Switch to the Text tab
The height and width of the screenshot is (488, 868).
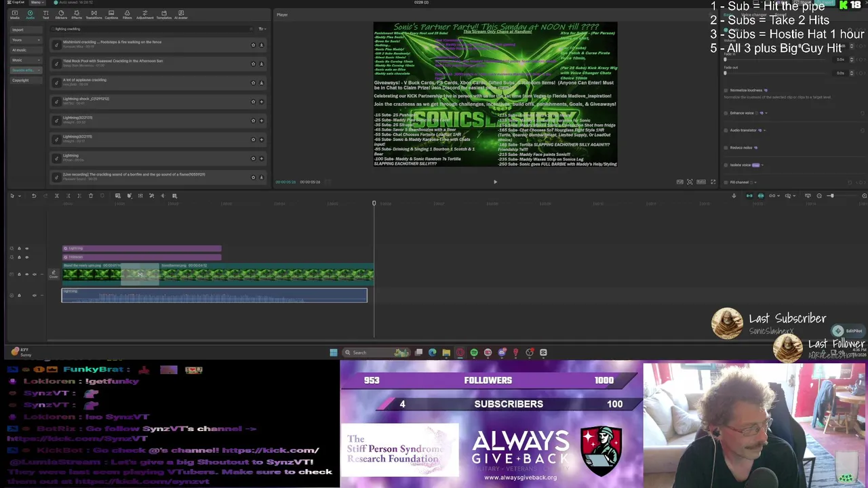pyautogui.click(x=45, y=14)
